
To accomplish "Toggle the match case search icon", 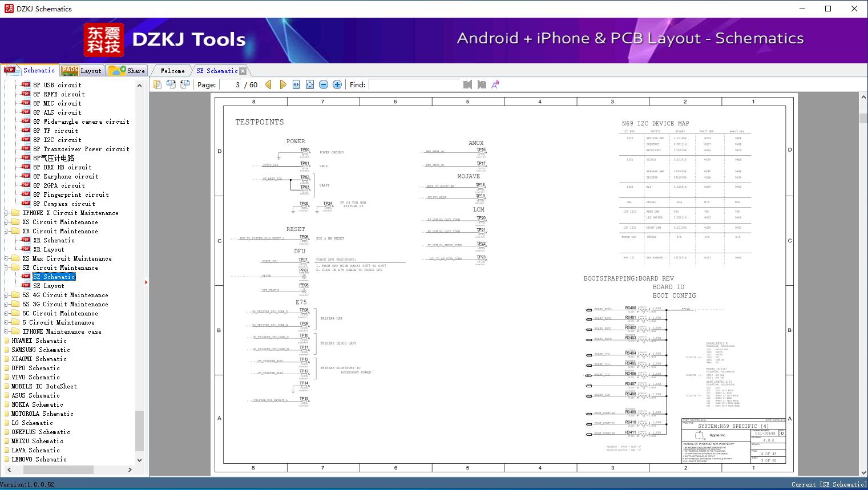I will click(495, 84).
